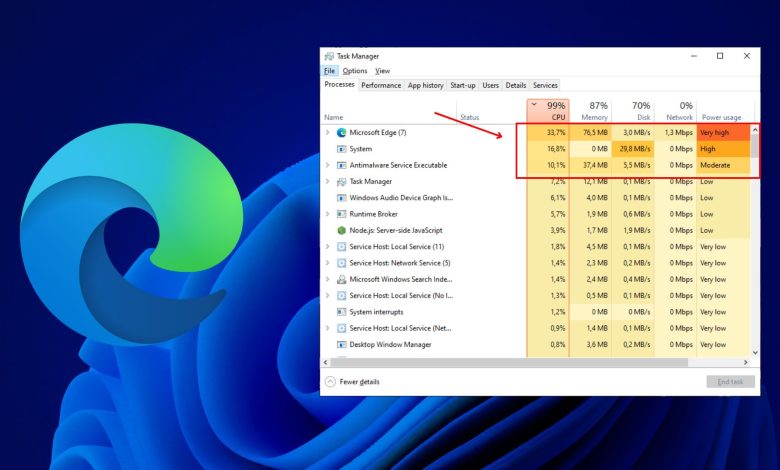Image resolution: width=780 pixels, height=470 pixels.
Task: Click the Moderate power usage cell
Action: (724, 165)
